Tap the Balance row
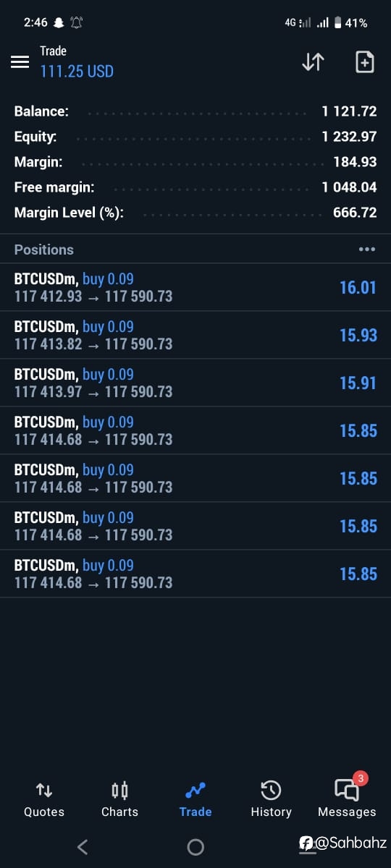This screenshot has width=391, height=868. [195, 111]
